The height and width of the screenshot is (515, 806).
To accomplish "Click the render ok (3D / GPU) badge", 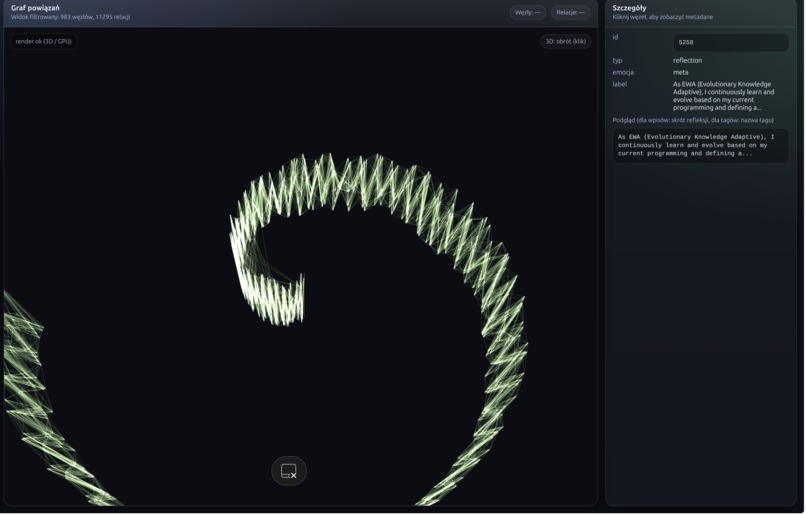I will [44, 42].
